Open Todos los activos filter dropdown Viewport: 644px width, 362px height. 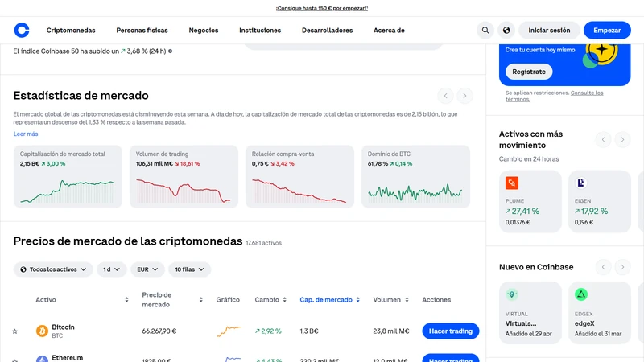coord(53,269)
